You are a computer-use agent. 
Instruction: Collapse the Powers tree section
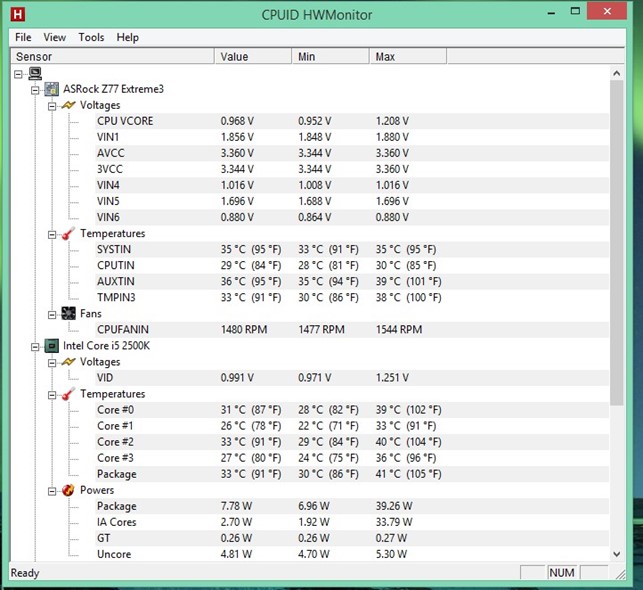[51, 490]
